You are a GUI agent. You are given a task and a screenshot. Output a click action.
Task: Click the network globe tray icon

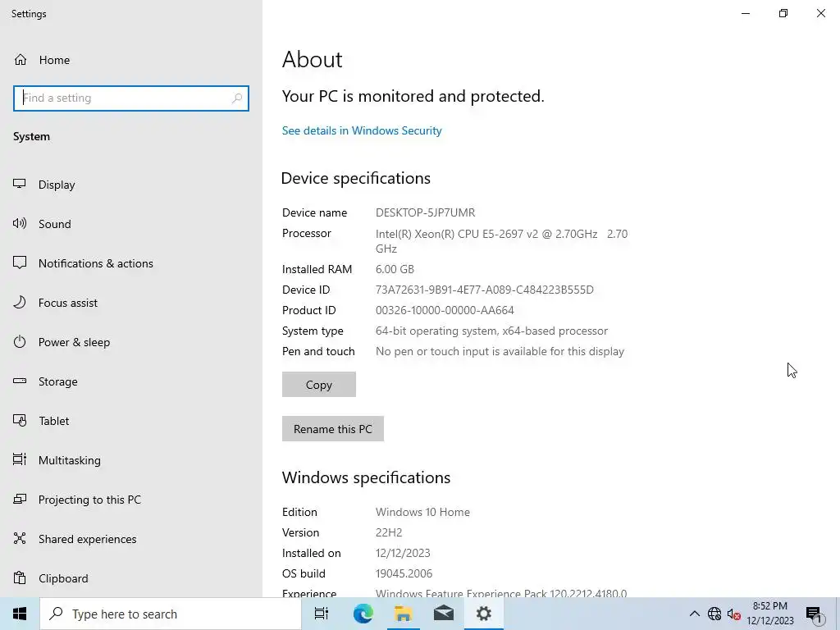coord(714,614)
